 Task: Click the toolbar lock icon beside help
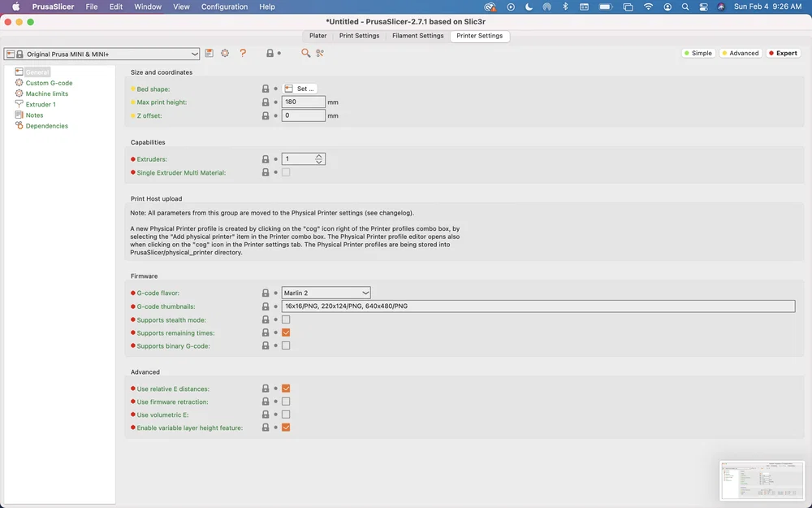click(270, 53)
